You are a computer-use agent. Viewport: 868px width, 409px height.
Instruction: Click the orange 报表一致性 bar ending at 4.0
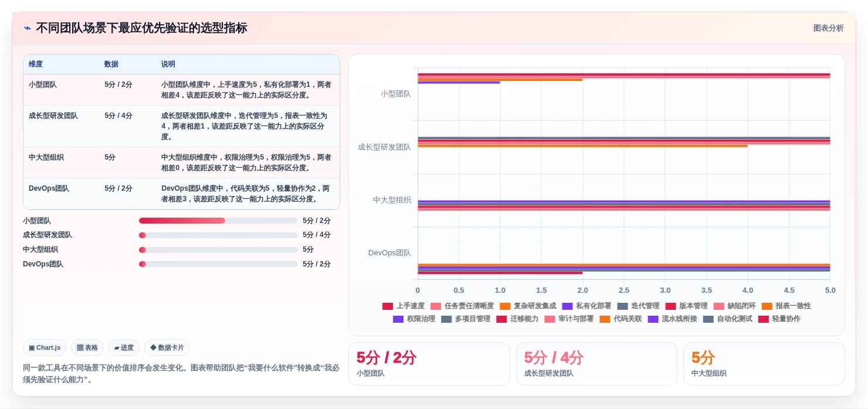click(582, 146)
